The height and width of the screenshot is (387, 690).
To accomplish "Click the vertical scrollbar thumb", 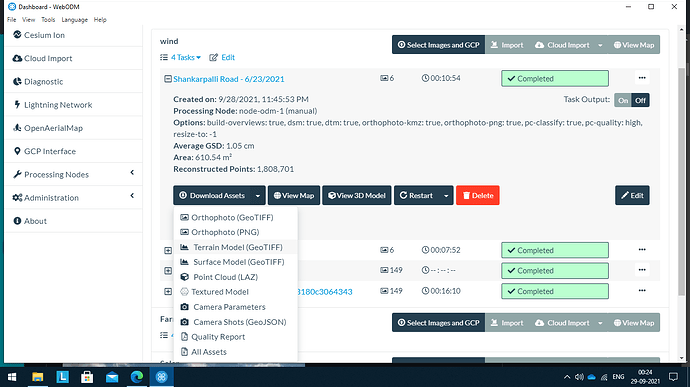I will pyautogui.click(x=682, y=181).
